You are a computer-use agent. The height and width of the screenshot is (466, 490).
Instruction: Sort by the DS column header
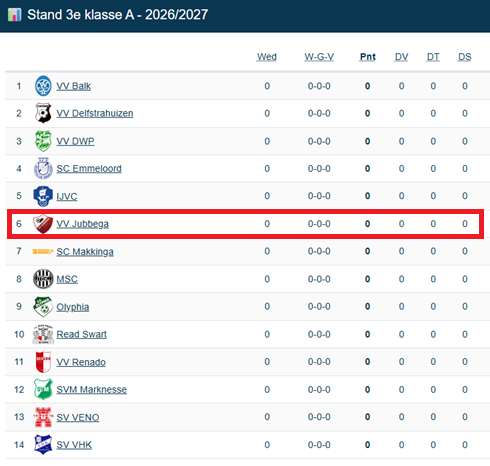[465, 57]
